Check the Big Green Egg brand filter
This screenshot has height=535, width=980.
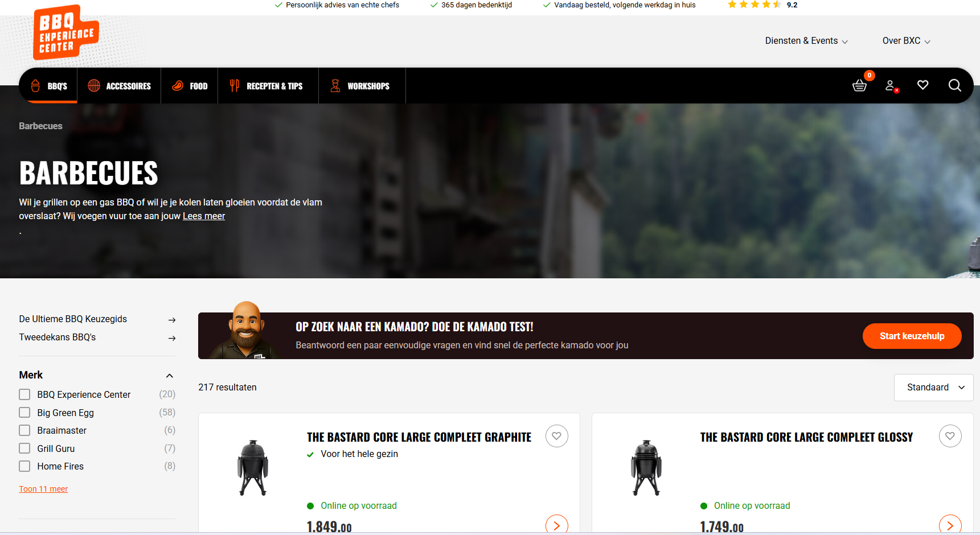[24, 413]
